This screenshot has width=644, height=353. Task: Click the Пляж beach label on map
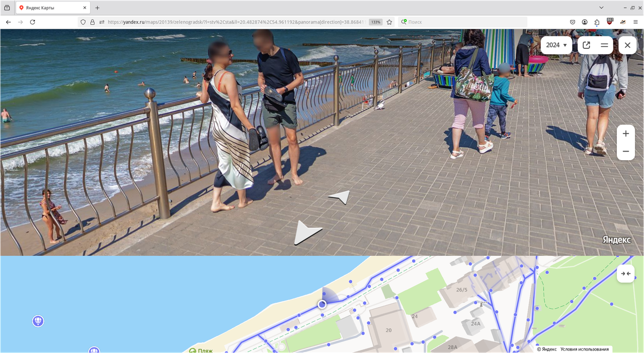pos(201,350)
